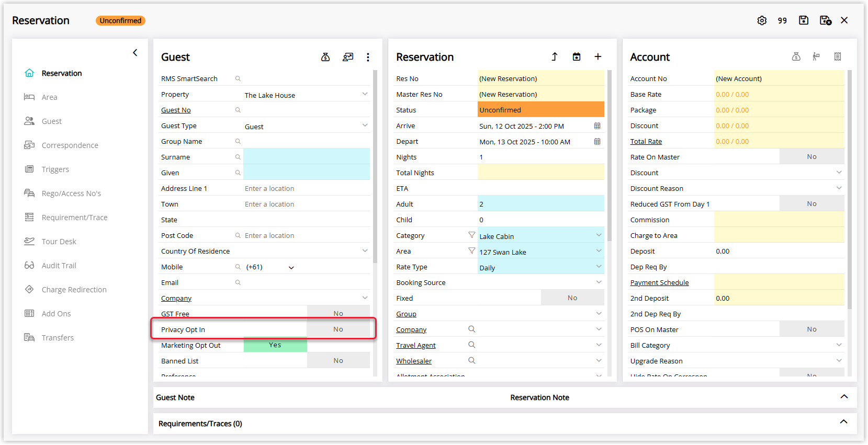The height and width of the screenshot is (445, 868).
Task: Click the Guest No link
Action: pyautogui.click(x=176, y=110)
